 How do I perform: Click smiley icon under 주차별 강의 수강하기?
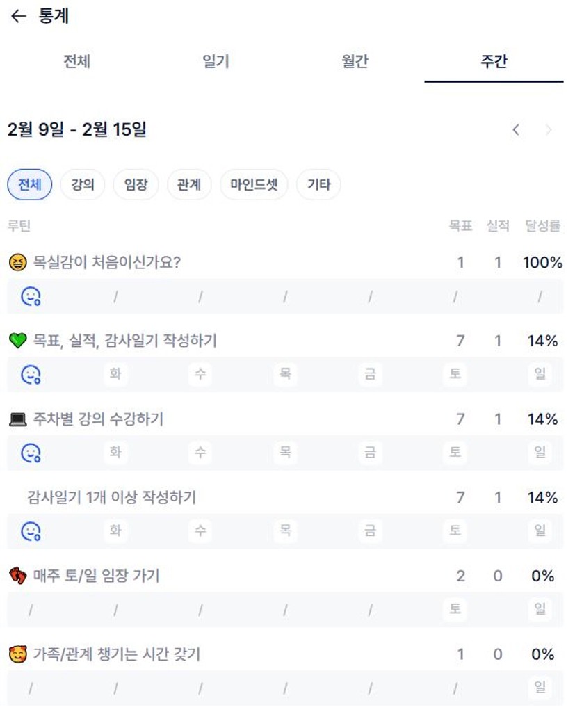(31, 453)
